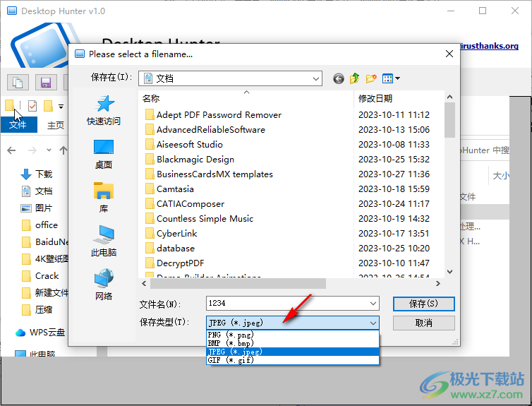
Task: Click Explorer up arrow button
Action: pyautogui.click(x=64, y=150)
